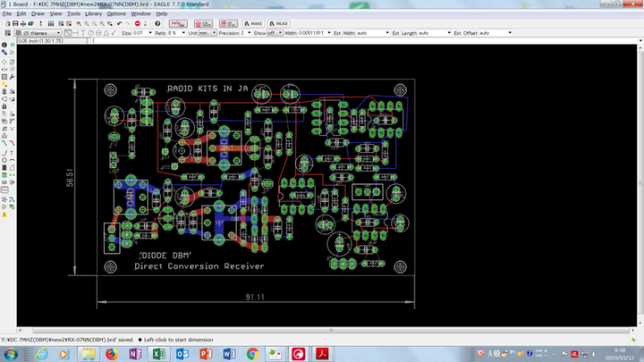The image size is (644, 362).
Task: Open the Library menu
Action: click(x=94, y=14)
